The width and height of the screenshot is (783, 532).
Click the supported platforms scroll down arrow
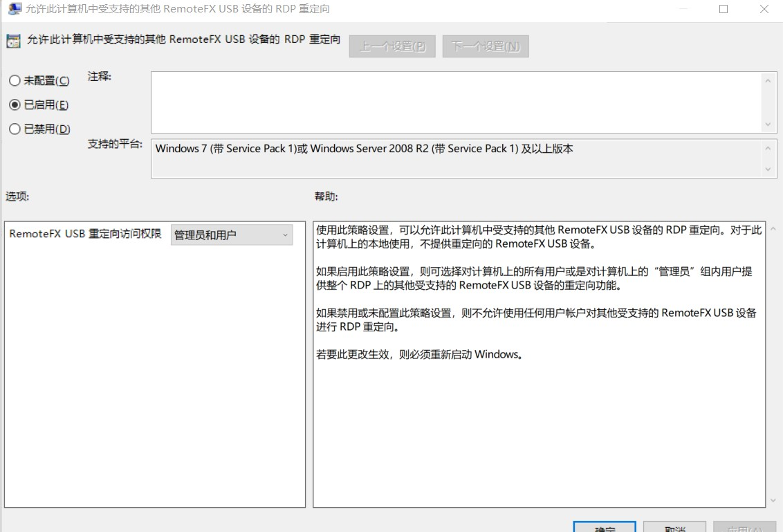[768, 169]
